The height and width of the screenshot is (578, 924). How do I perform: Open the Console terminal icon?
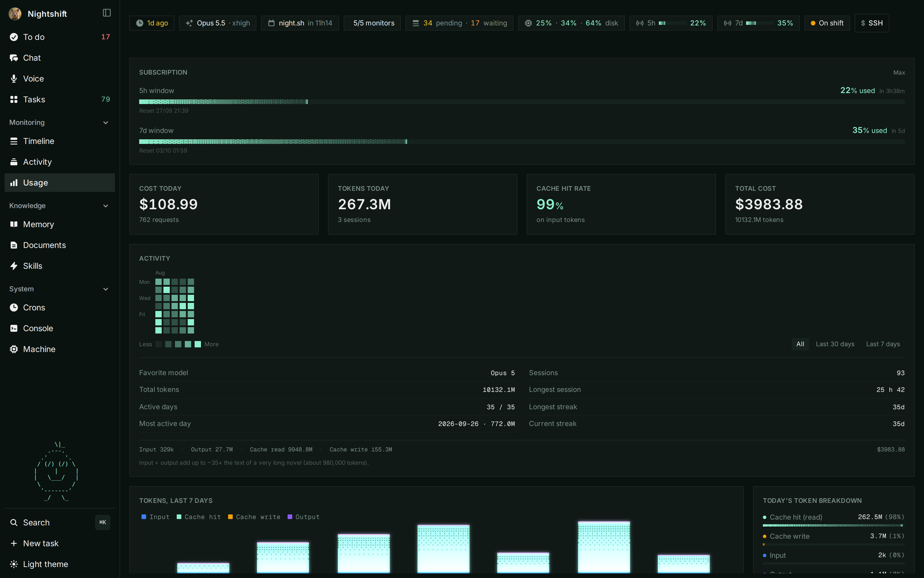(14, 328)
